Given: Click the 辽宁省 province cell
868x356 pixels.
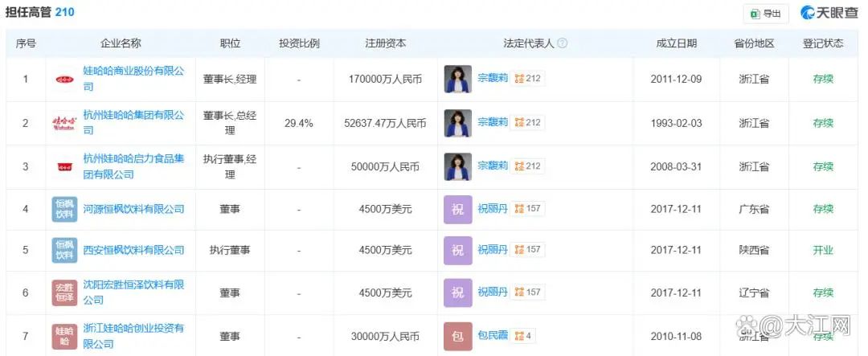Looking at the screenshot, I should click(x=754, y=293).
